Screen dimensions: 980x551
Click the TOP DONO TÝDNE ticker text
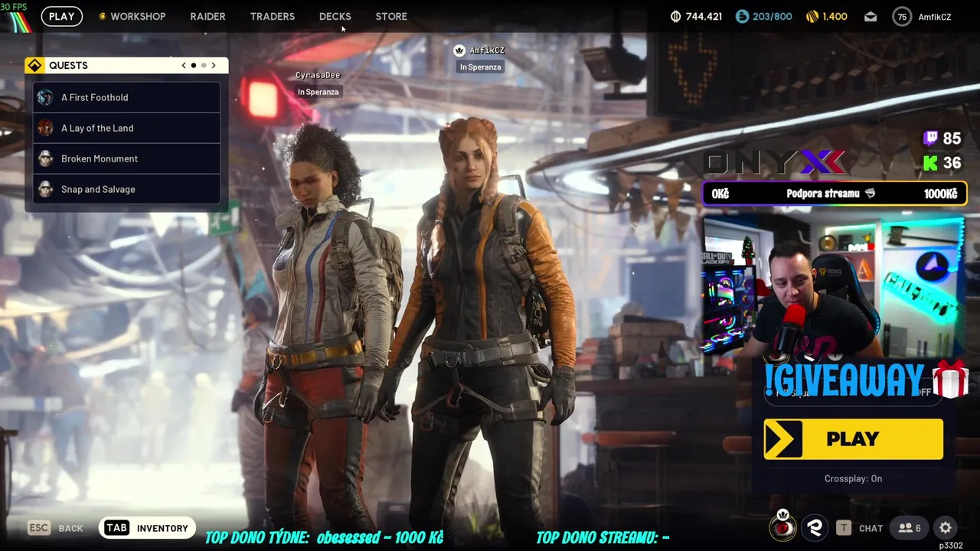point(325,537)
